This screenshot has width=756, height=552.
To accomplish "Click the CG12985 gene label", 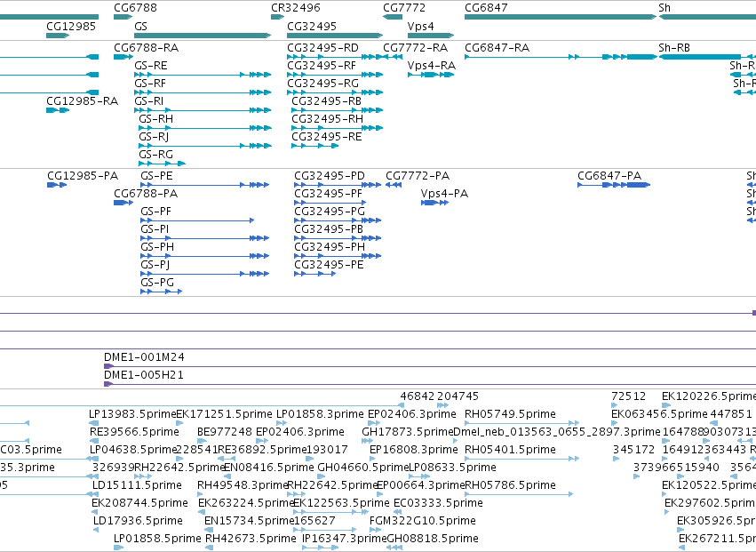I will (x=71, y=26).
